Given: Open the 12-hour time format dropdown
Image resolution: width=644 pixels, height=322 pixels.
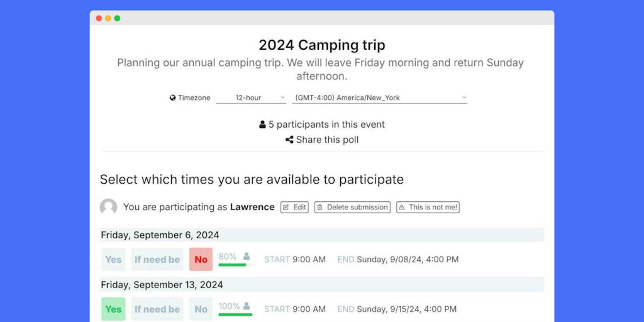Looking at the screenshot, I should tap(251, 97).
